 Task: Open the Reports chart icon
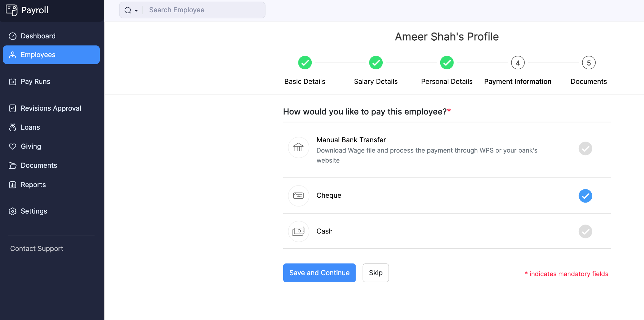click(x=13, y=185)
